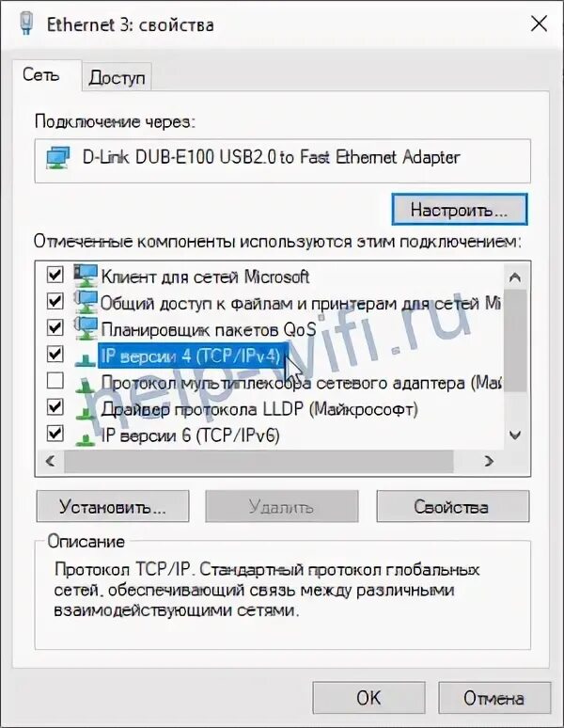Select the Клиент для сетей Microsoft icon
This screenshot has width=564, height=728.
click(86, 276)
